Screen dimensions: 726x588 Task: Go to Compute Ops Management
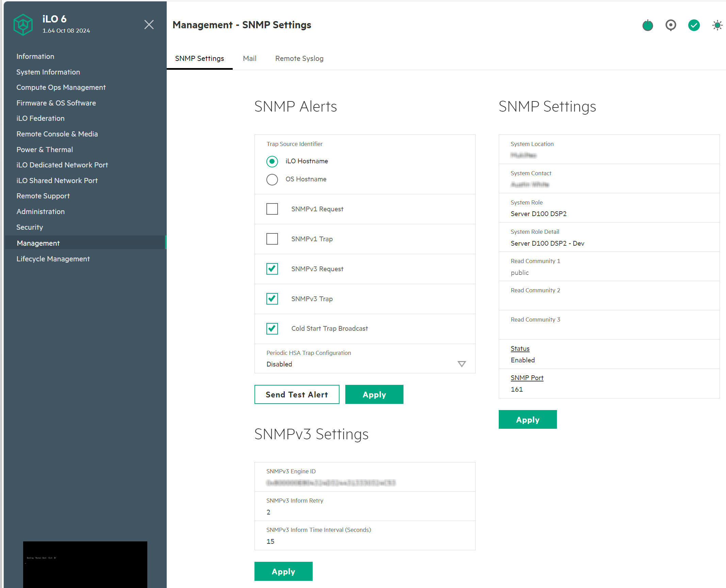(61, 87)
